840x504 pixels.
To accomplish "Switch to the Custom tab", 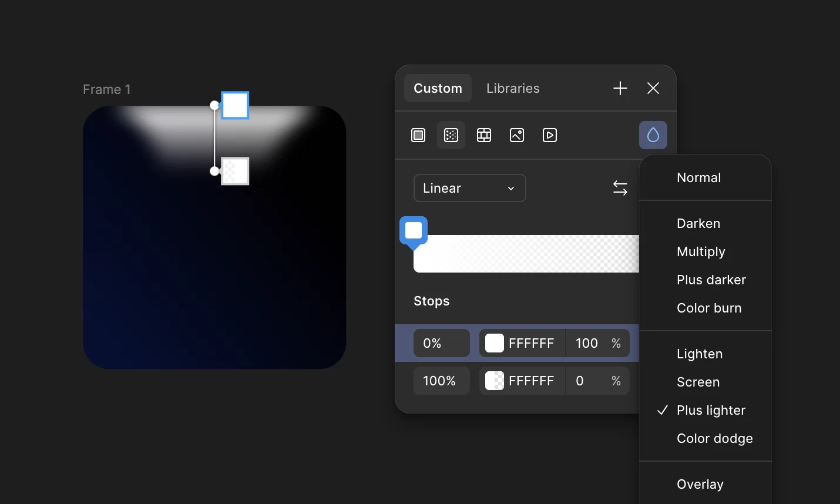I will (438, 88).
